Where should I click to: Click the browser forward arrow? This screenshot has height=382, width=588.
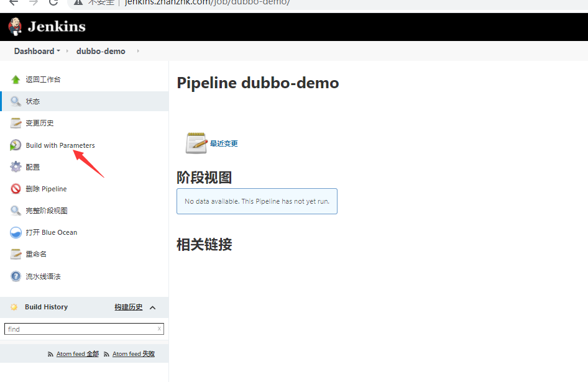tap(34, 2)
